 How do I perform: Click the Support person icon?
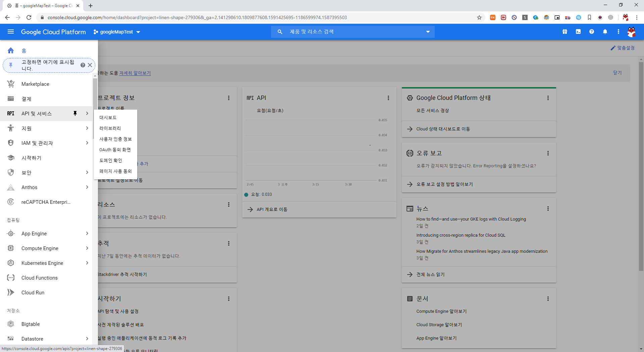click(11, 128)
